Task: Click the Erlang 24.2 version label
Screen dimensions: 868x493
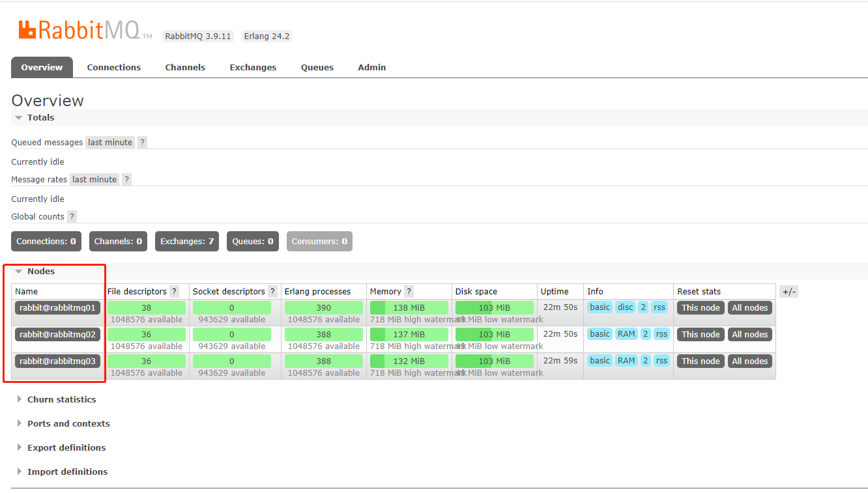Action: coord(267,36)
